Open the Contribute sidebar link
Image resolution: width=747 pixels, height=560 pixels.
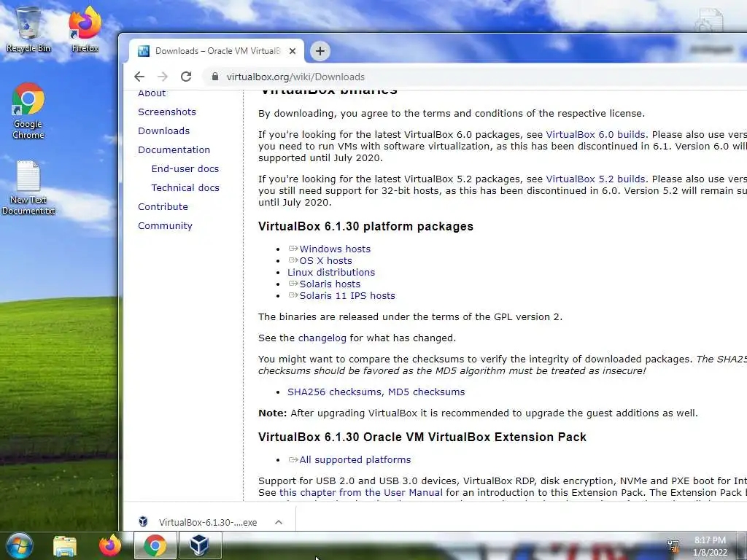point(163,206)
